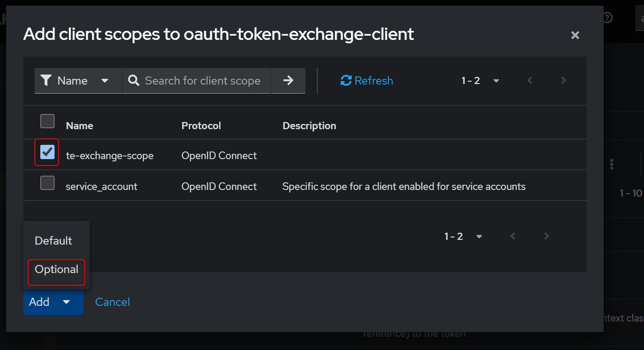Go to previous page in top pagination
644x350 pixels.
coord(530,81)
